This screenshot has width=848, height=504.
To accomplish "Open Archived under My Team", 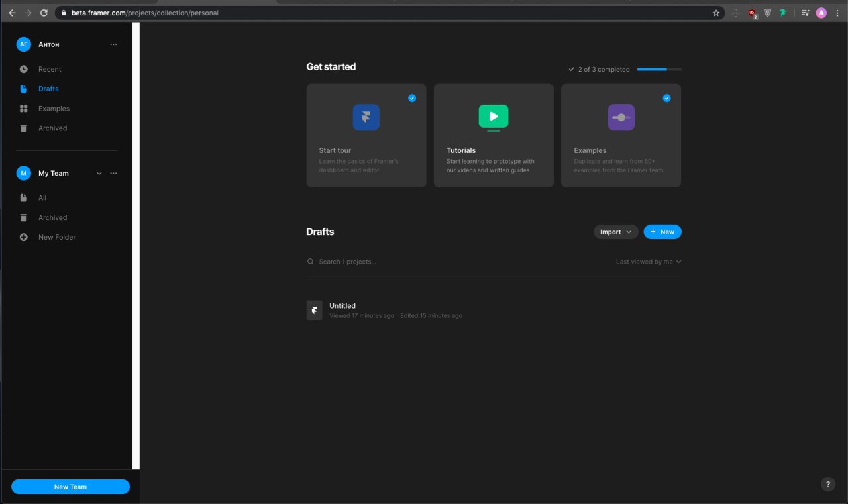I will click(x=52, y=217).
